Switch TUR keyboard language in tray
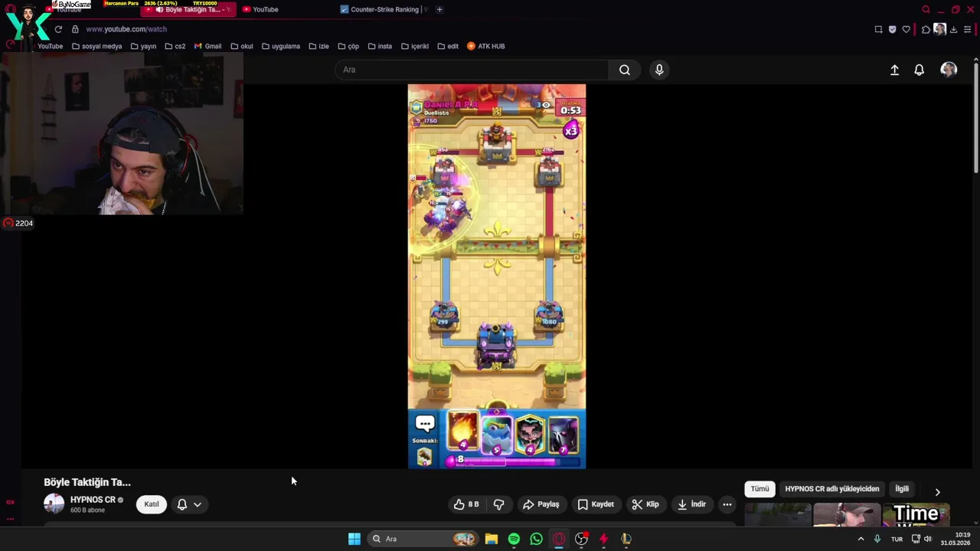 pyautogui.click(x=897, y=539)
